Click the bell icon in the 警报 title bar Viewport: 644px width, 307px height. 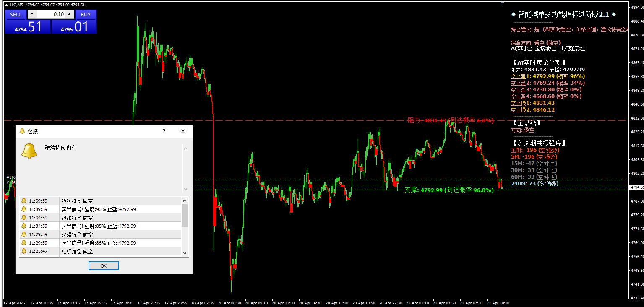[22, 131]
